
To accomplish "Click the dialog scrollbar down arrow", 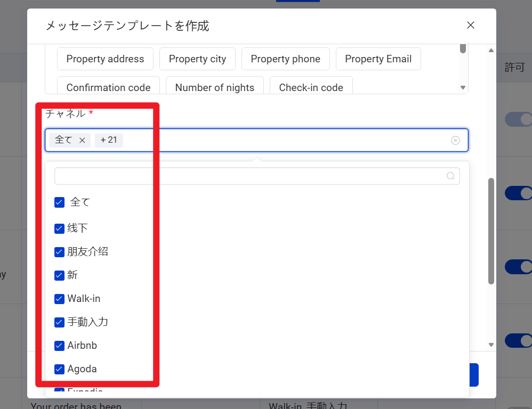I will 491,345.
